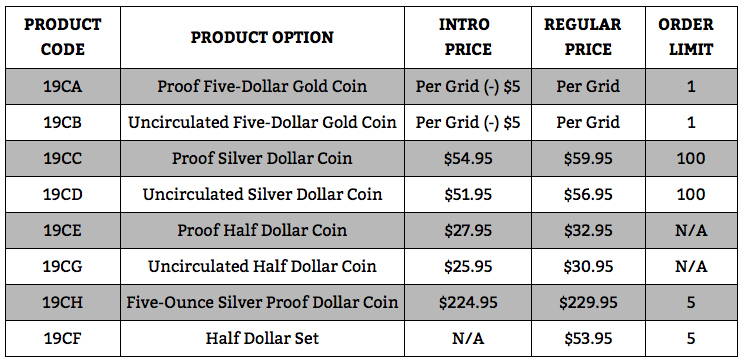Select Five-Ounce Silver Proof Dollar Coin cell
744x364 pixels.
coord(262,302)
